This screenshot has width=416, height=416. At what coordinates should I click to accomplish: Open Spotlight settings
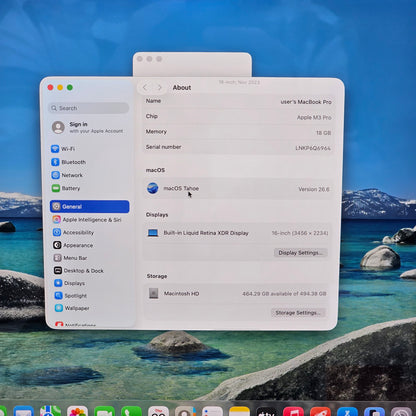(x=70, y=296)
